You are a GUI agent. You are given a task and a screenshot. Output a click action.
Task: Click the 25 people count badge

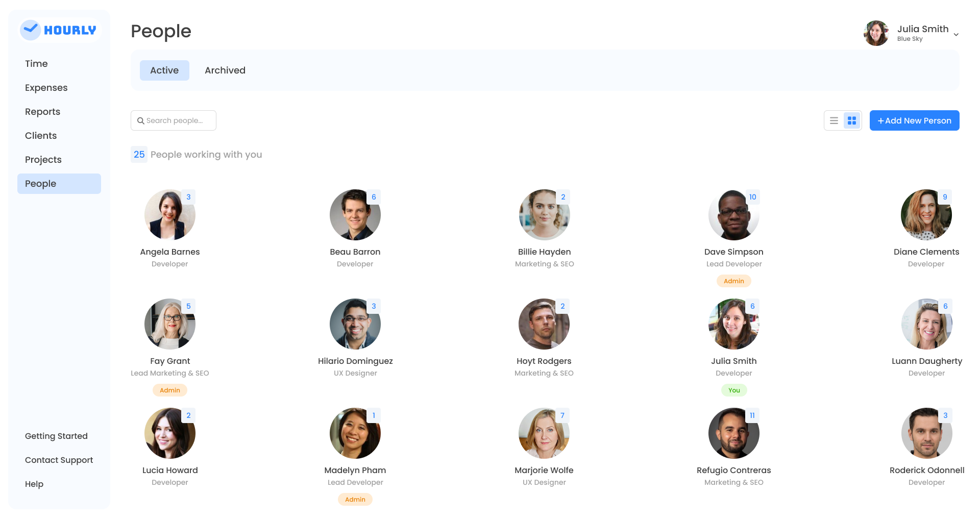pyautogui.click(x=139, y=155)
